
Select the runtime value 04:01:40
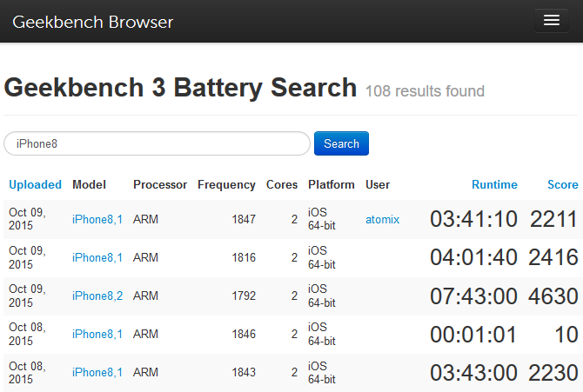point(473,257)
